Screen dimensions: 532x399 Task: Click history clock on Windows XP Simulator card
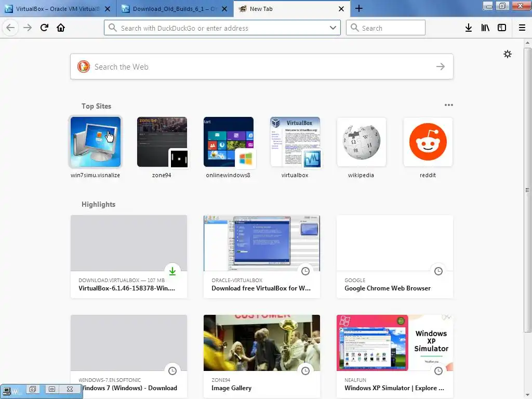pyautogui.click(x=438, y=371)
